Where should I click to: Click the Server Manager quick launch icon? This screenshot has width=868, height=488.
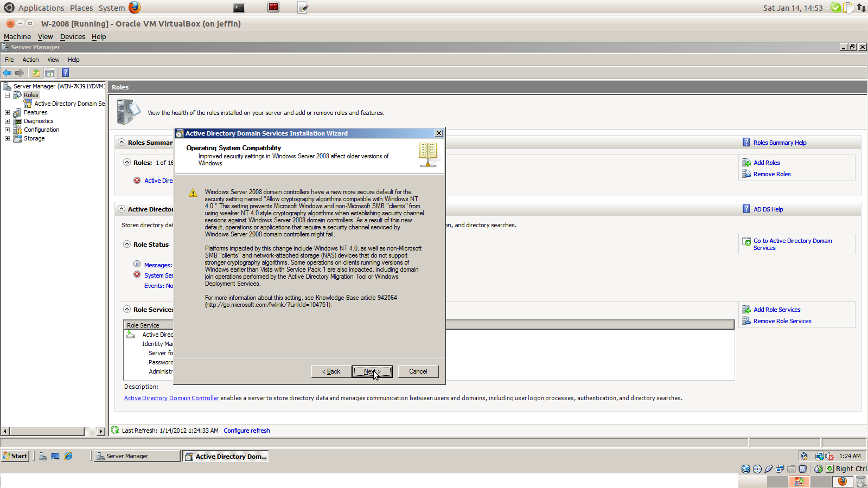43,456
